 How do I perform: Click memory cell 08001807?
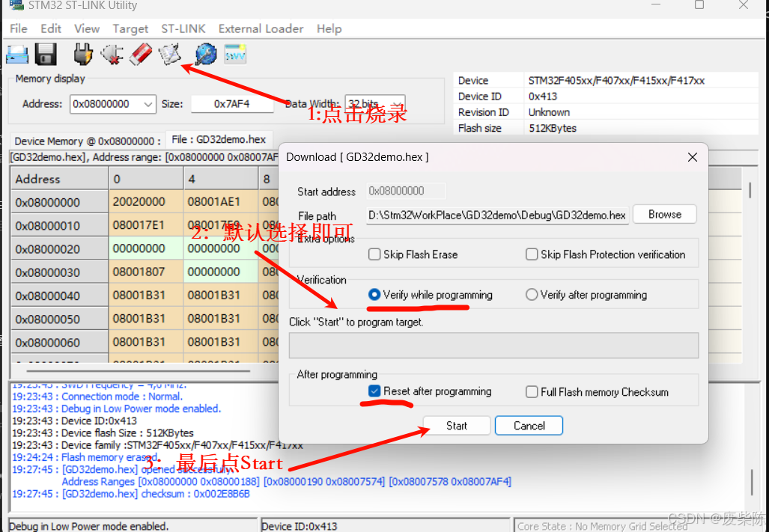click(146, 272)
